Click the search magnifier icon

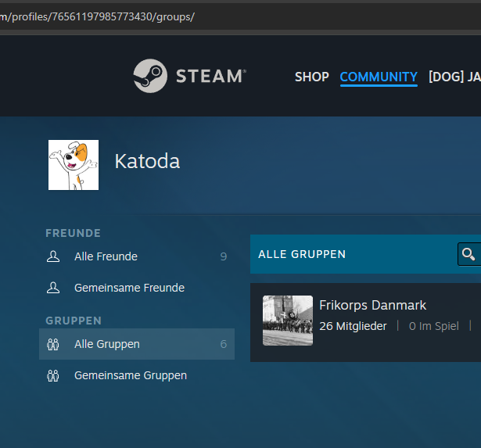pos(468,254)
